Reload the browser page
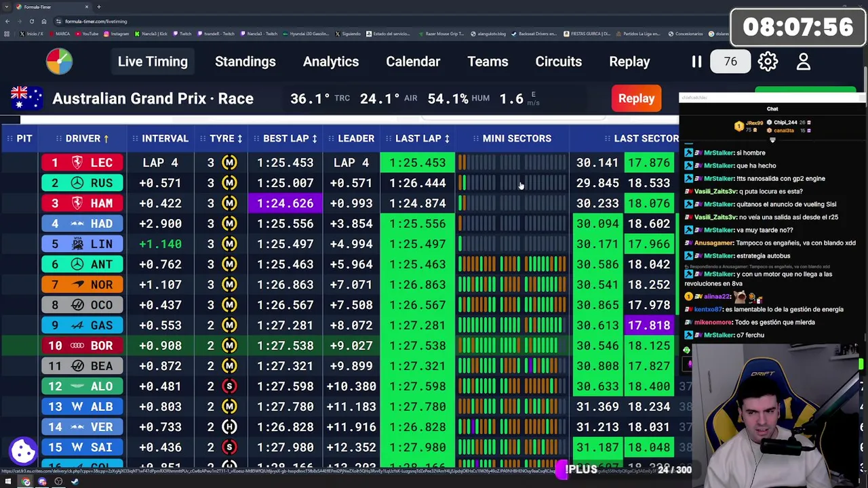This screenshot has width=868, height=488. click(x=31, y=21)
